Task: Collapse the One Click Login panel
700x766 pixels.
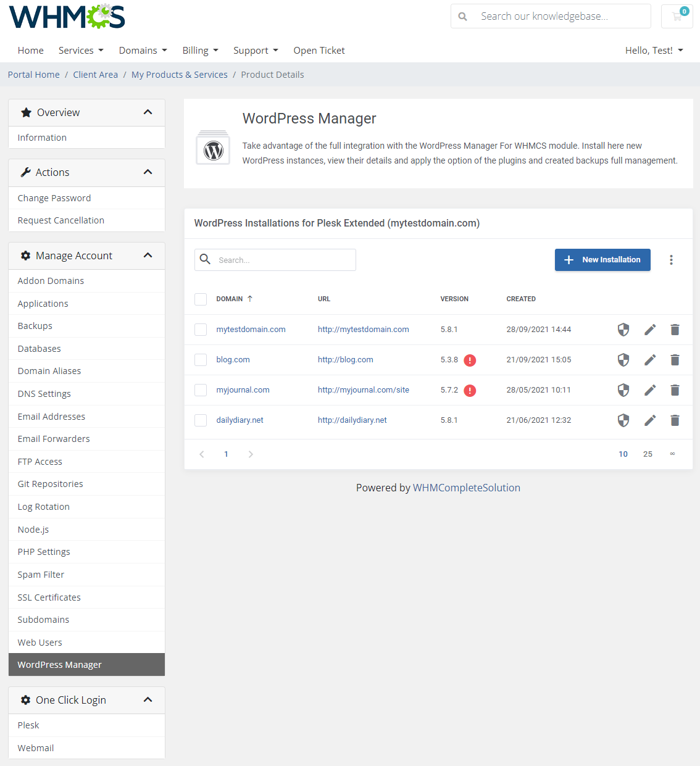Action: point(148,700)
